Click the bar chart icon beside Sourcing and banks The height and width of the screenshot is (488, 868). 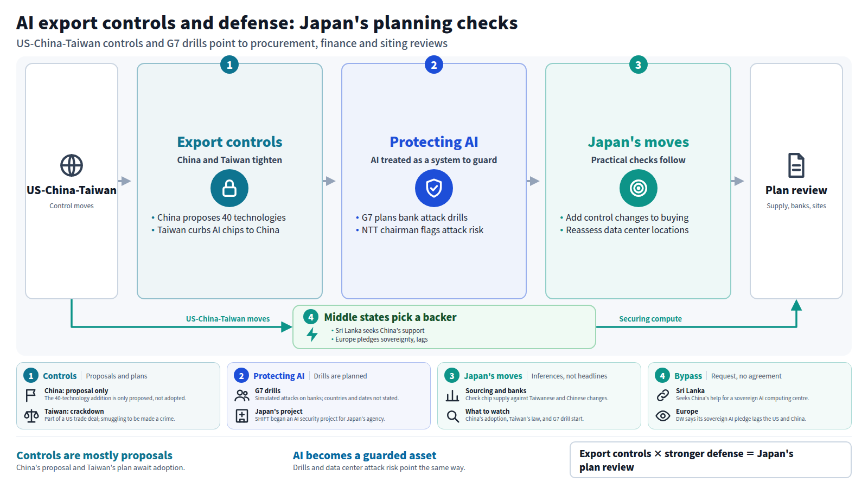pos(452,395)
